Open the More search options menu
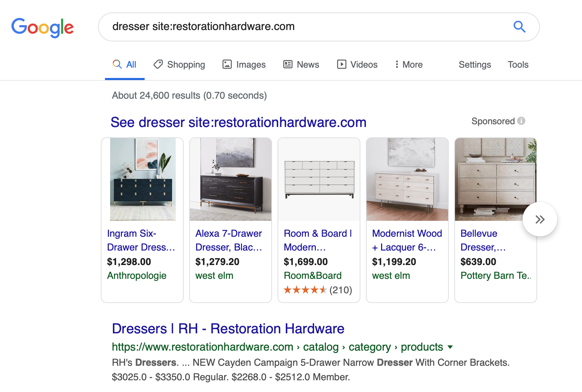Screen dimensions: 582x392 [409, 65]
